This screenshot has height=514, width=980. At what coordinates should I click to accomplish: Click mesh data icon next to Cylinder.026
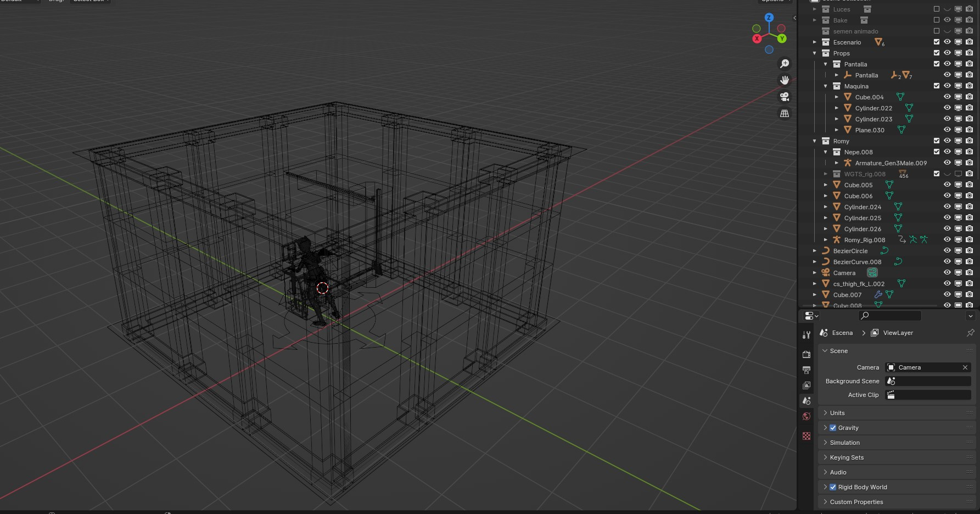point(898,229)
